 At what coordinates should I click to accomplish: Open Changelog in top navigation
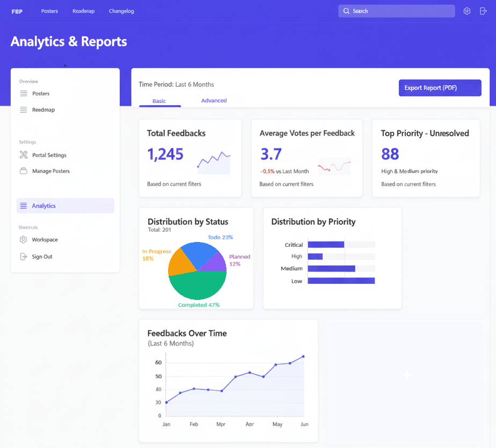pyautogui.click(x=121, y=11)
